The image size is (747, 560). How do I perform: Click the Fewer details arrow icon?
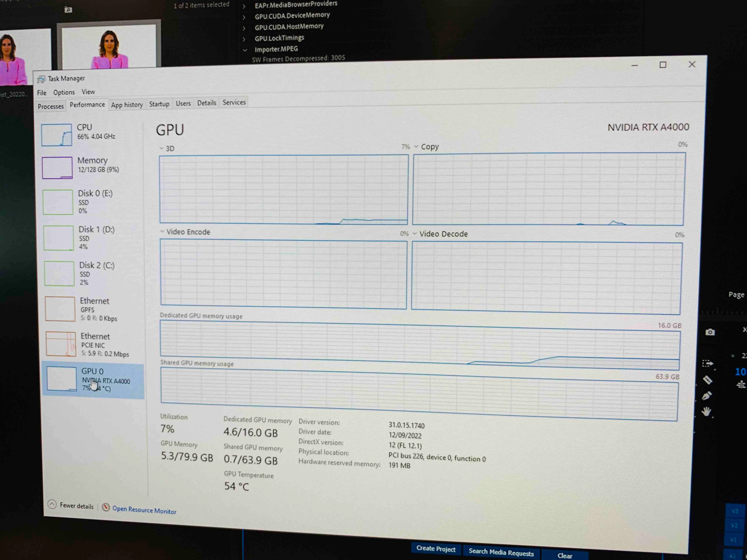[52, 504]
